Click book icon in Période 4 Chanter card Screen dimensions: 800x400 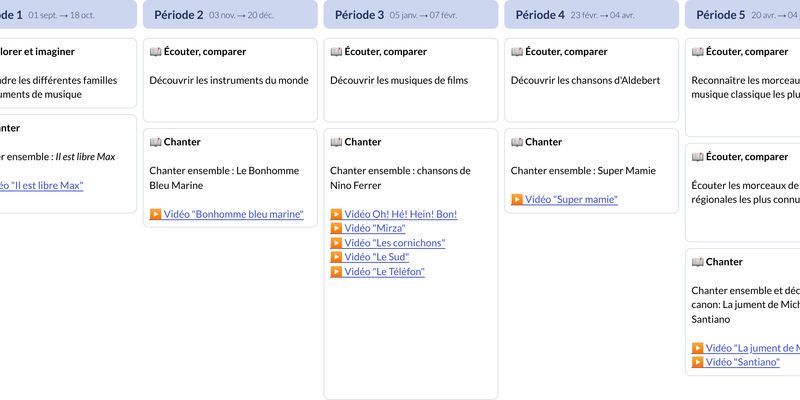517,142
